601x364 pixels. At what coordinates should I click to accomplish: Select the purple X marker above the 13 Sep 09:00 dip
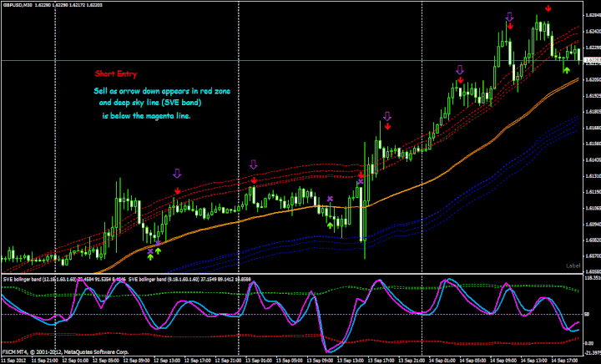tap(330, 199)
